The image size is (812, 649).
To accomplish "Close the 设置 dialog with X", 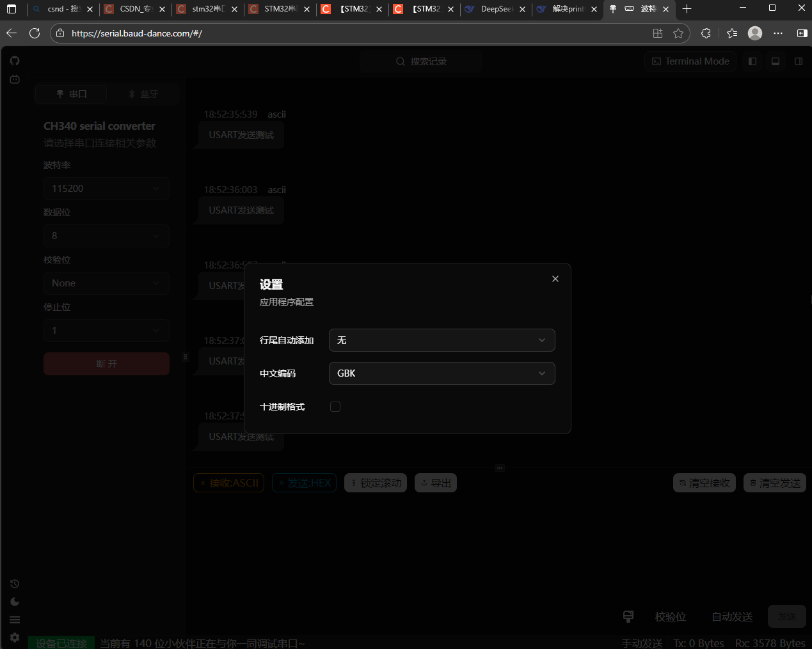I will [555, 279].
